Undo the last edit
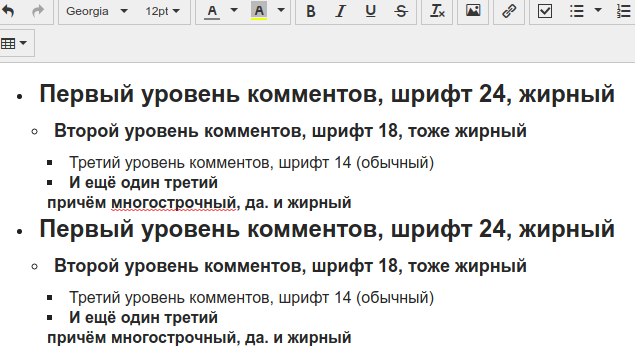 (x=8, y=11)
